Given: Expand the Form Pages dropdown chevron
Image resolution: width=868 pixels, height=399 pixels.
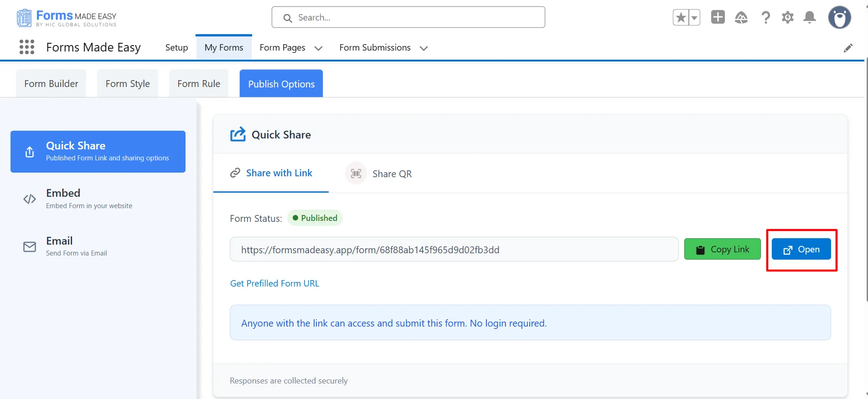Looking at the screenshot, I should pos(318,48).
